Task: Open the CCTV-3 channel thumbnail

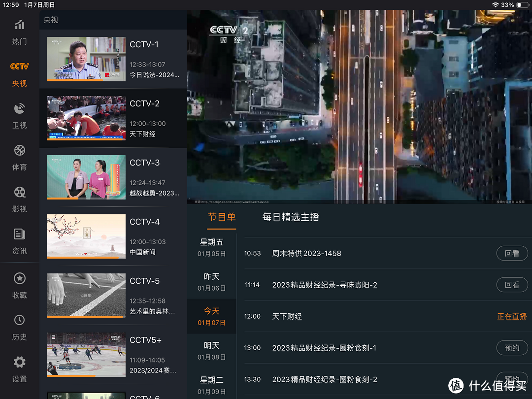Action: (x=86, y=177)
